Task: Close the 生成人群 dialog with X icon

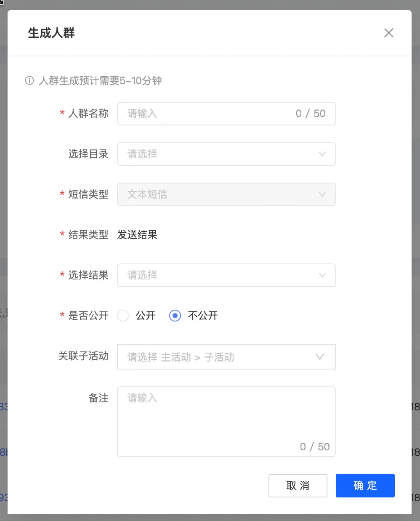Action: (x=389, y=33)
